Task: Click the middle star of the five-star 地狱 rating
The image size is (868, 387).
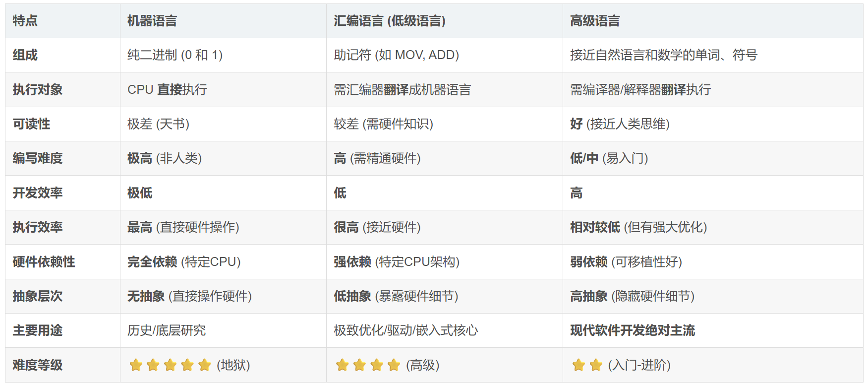Action: (x=170, y=366)
